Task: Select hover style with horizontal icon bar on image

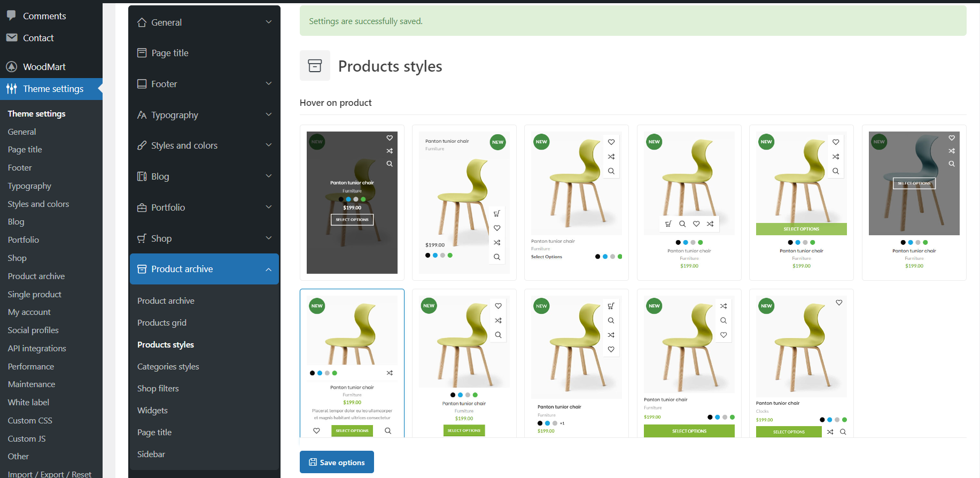Action: point(689,203)
